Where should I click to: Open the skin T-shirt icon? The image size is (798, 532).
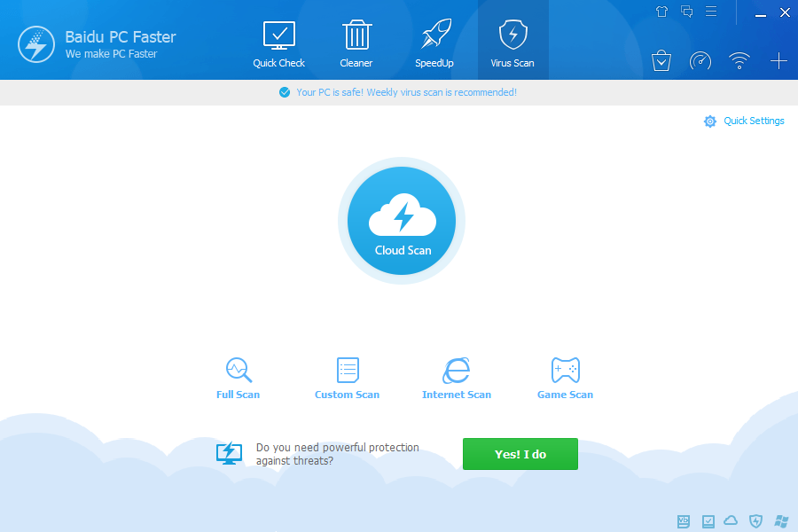(x=661, y=12)
